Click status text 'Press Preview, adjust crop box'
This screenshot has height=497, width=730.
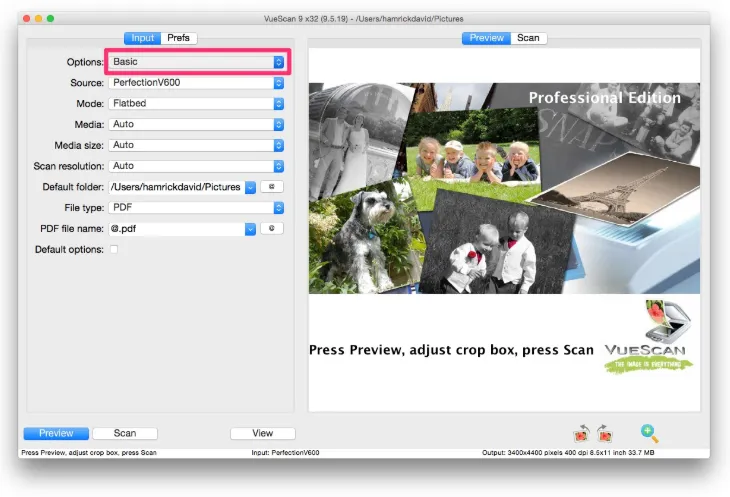pos(89,452)
